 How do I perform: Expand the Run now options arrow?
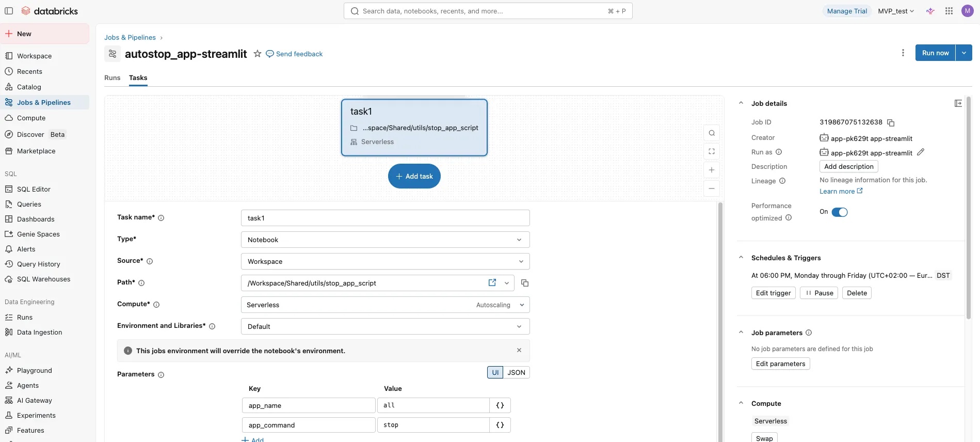click(x=964, y=53)
